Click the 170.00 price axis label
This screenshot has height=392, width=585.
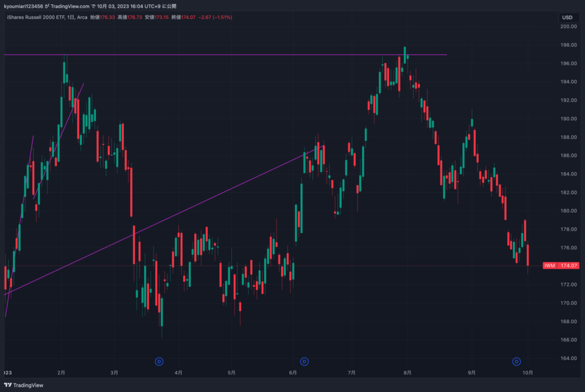568,303
